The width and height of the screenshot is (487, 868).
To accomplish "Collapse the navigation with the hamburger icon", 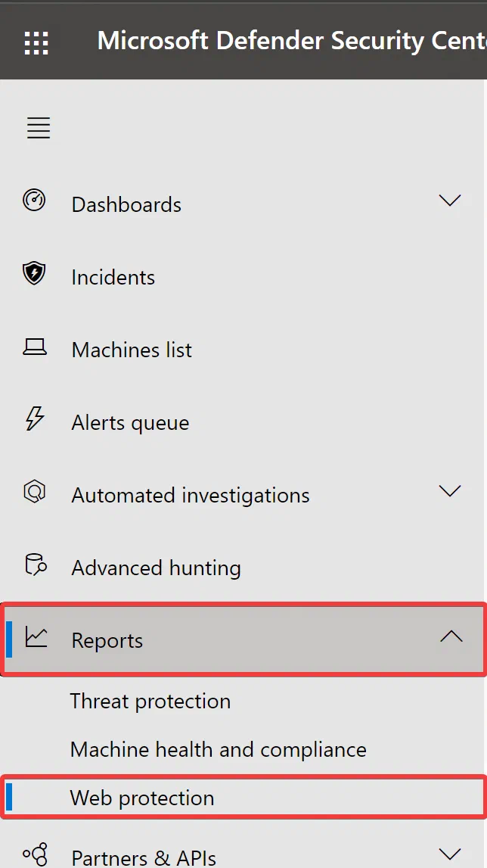I will [39, 128].
